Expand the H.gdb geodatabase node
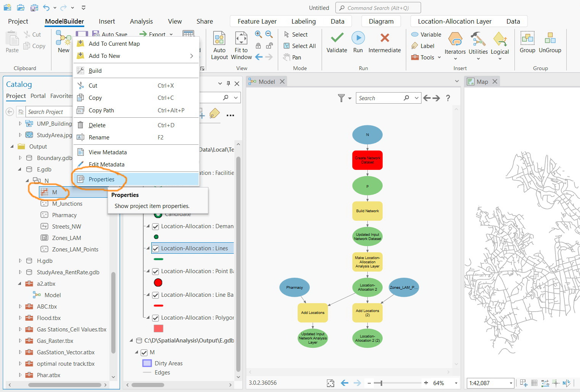Screen dimensions: 580x392 pyautogui.click(x=20, y=261)
